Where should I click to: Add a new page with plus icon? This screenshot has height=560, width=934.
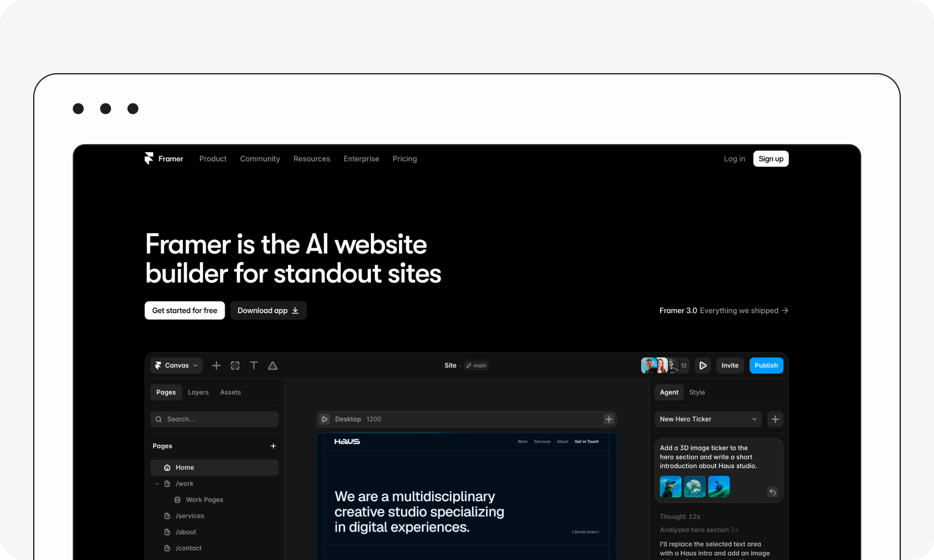click(x=273, y=446)
